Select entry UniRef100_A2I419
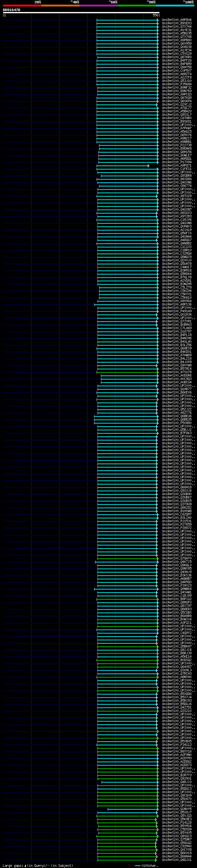This screenshot has height=868, width=197. pyautogui.click(x=176, y=230)
